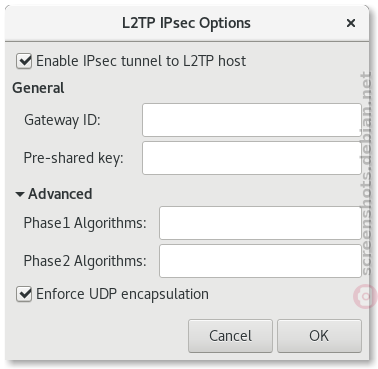Confirm settings with the OK button
Image resolution: width=378 pixels, height=369 pixels.
(319, 336)
